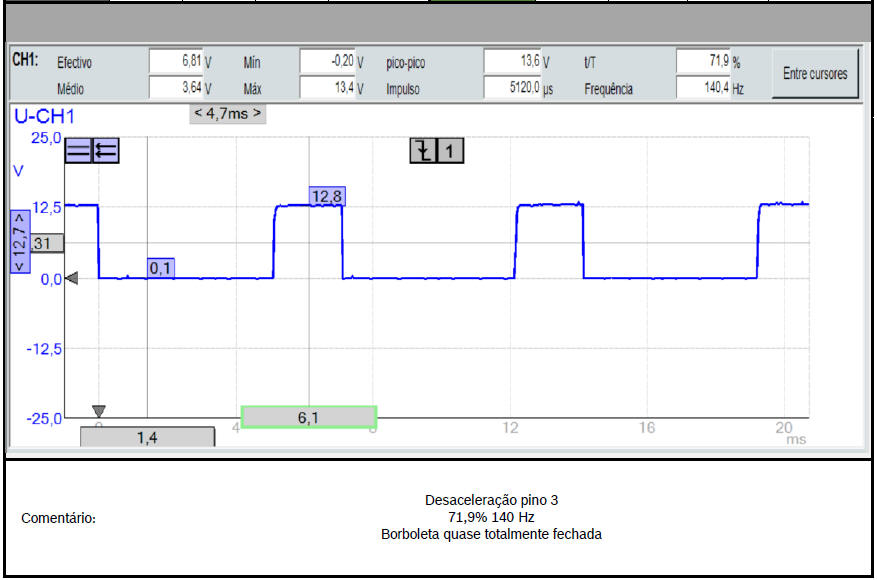Click the vertical cursor arrow icon
The image size is (877, 580).
105,151
